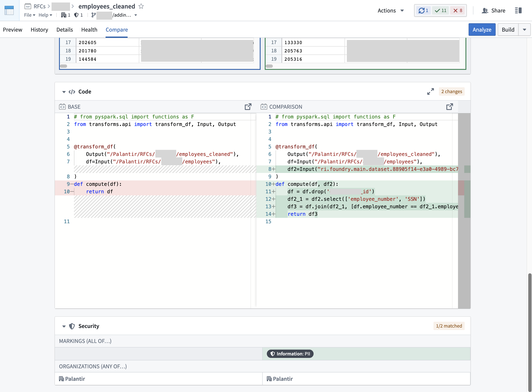This screenshot has height=392, width=532.
Task: Open the COMPARISON code in a new window
Action: pyautogui.click(x=449, y=107)
